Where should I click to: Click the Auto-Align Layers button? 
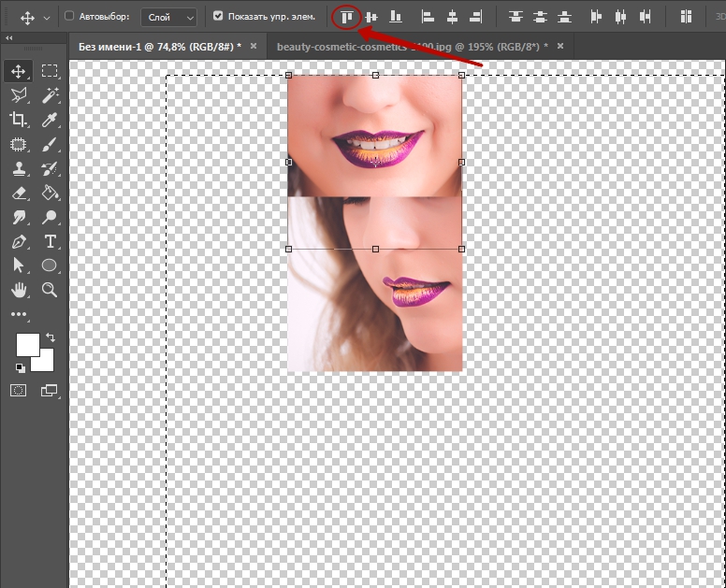[x=686, y=17]
